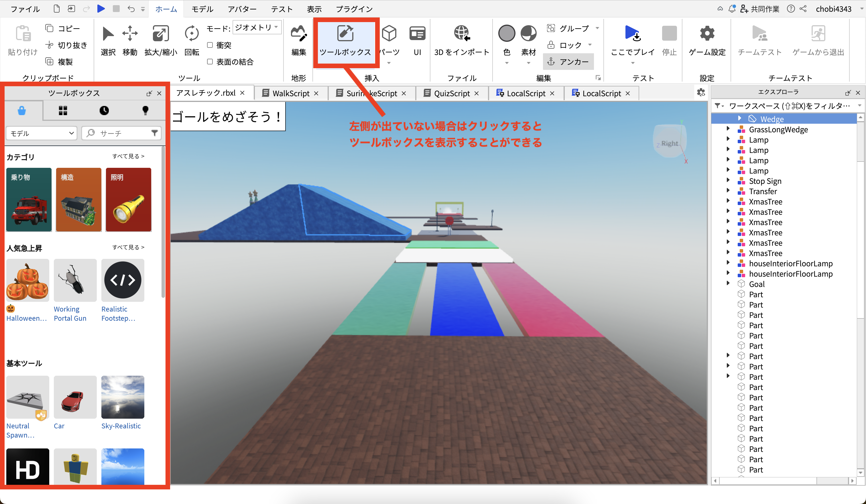Switch to the モデル ribbon tab
The height and width of the screenshot is (504, 866).
202,9
